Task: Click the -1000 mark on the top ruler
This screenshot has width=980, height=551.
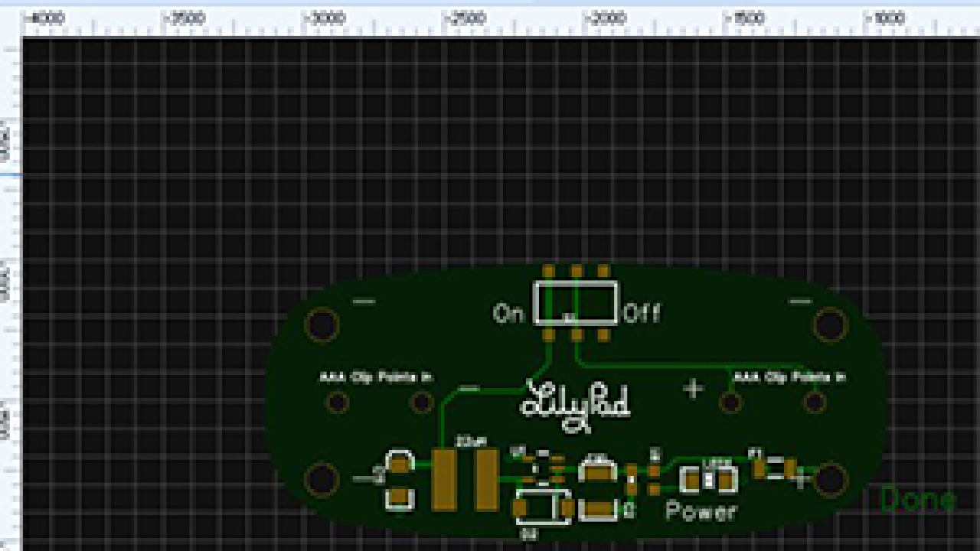Action: click(886, 18)
